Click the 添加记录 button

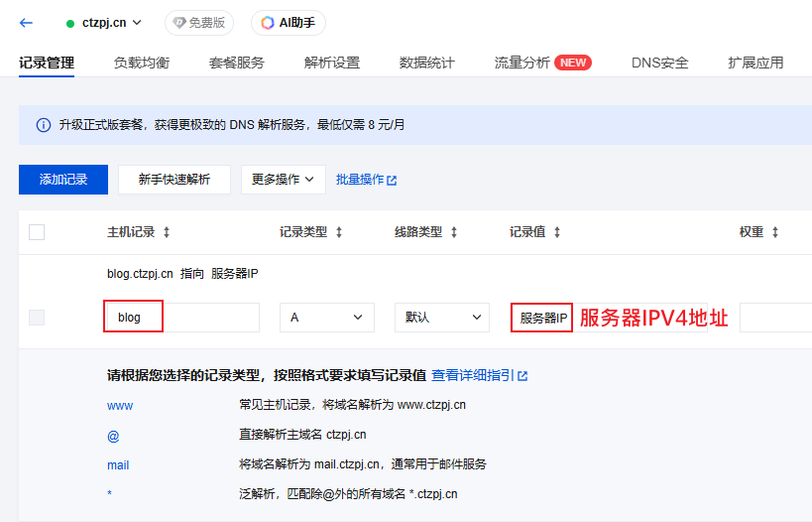coord(63,180)
